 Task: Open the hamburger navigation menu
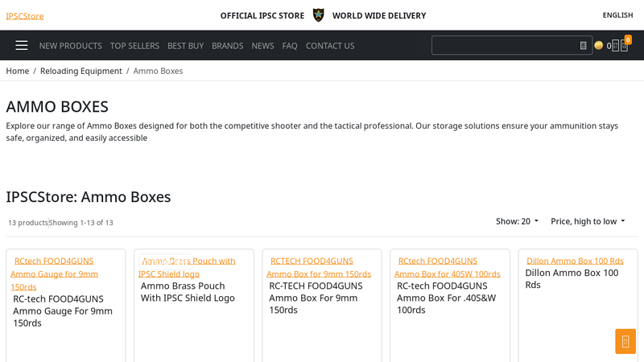coord(22,46)
